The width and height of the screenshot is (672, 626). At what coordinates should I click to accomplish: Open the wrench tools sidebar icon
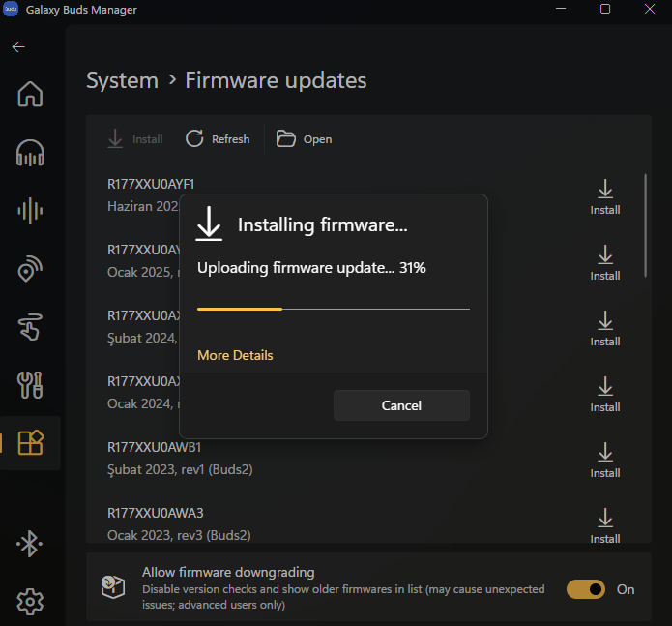[x=30, y=385]
